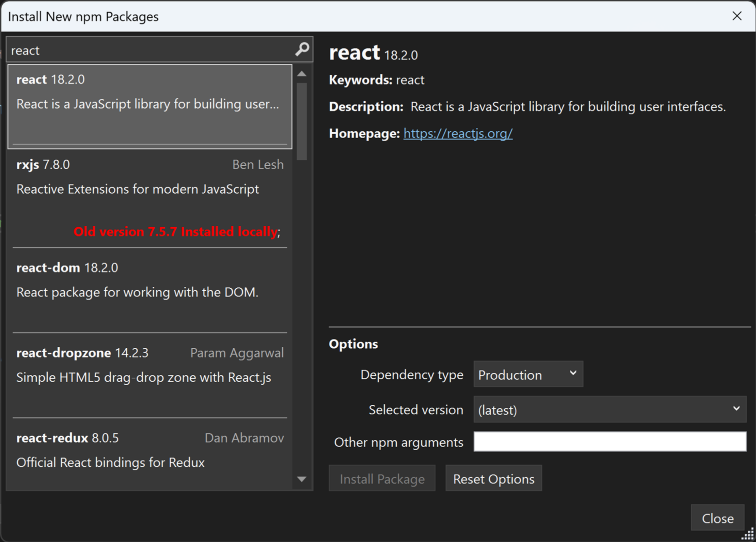This screenshot has height=542, width=756.
Task: Click the Close button
Action: click(x=717, y=518)
